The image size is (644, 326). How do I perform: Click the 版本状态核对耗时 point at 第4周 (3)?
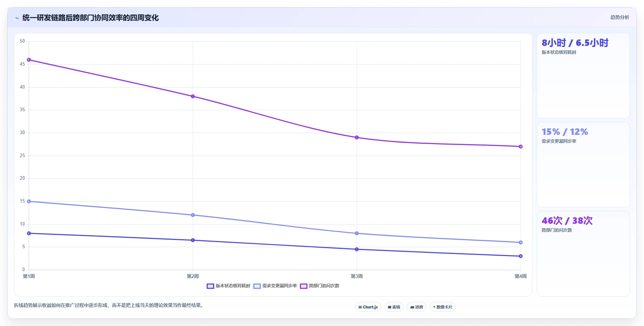tap(521, 256)
